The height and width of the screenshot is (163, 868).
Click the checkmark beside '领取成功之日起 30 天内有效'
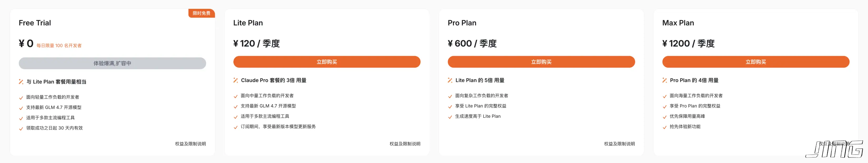(x=21, y=128)
